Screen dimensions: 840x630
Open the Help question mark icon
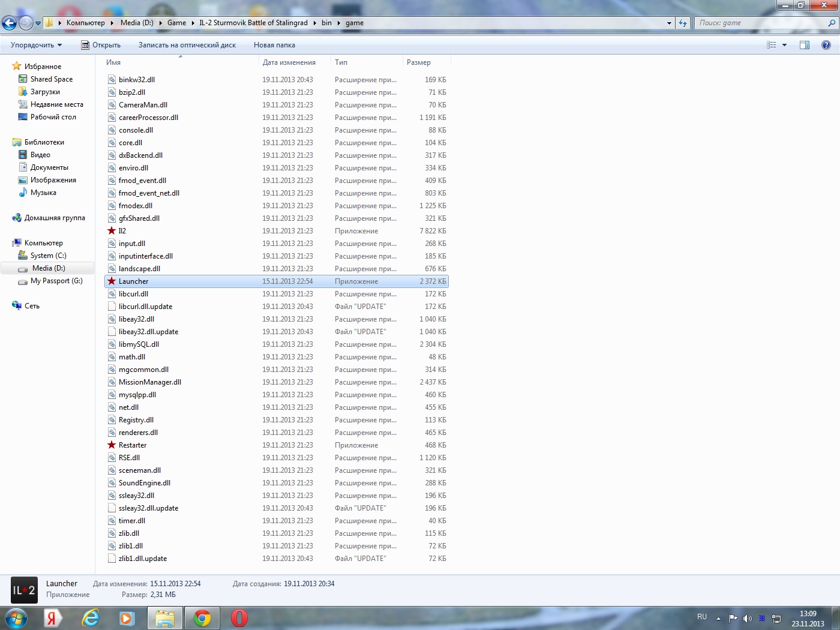(x=826, y=45)
